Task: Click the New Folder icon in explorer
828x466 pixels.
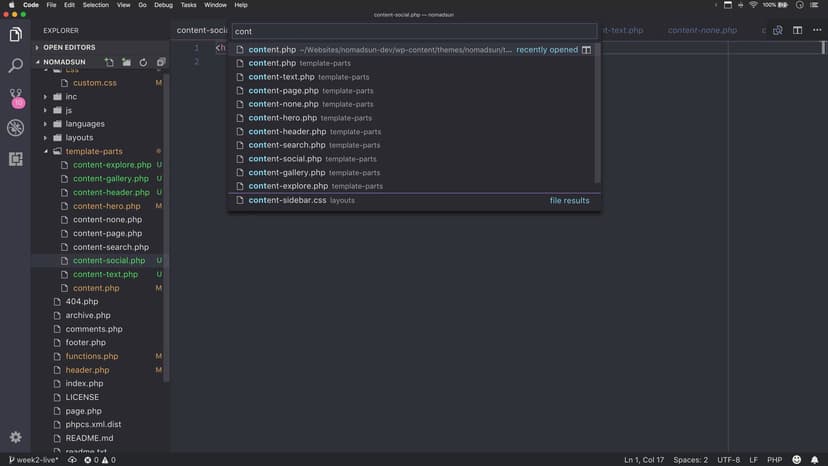Action: 127,62
